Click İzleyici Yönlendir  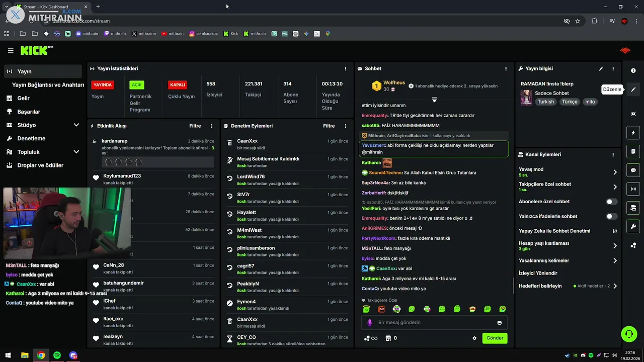[x=538, y=274]
